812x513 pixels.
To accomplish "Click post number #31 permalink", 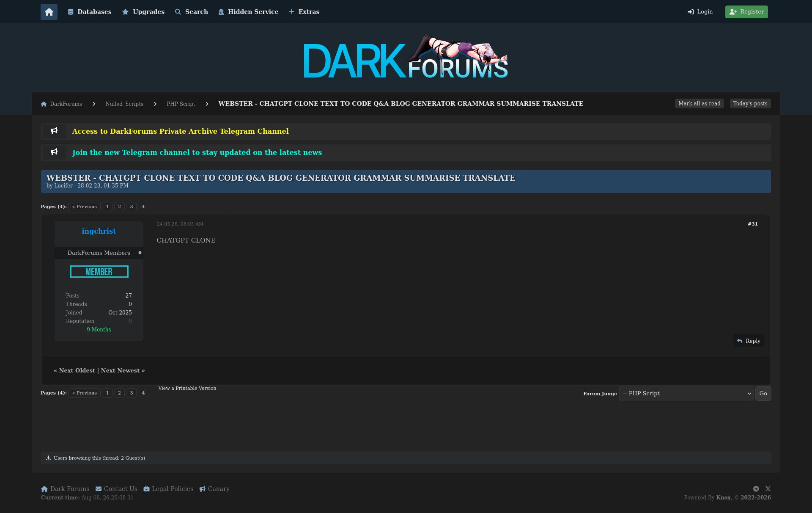I will click(753, 224).
